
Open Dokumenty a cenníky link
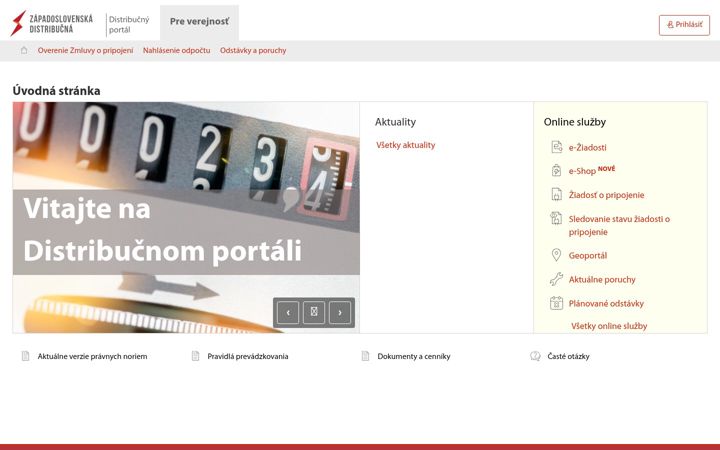[x=414, y=356]
